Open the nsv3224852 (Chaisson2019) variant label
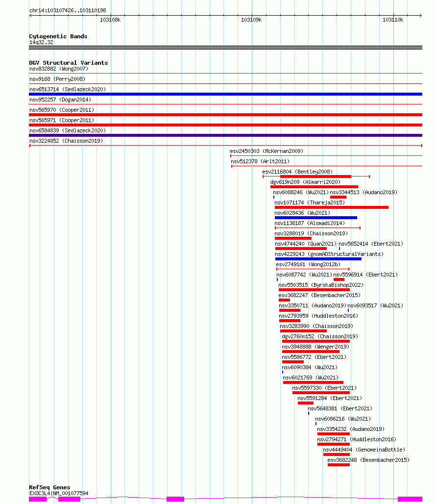 click(x=66, y=141)
